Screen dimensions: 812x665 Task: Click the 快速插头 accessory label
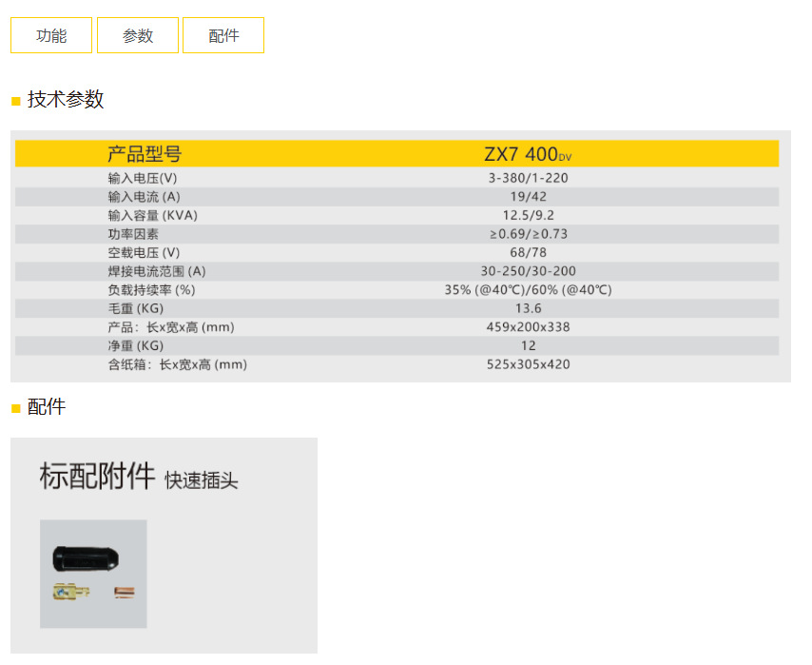tap(202, 480)
